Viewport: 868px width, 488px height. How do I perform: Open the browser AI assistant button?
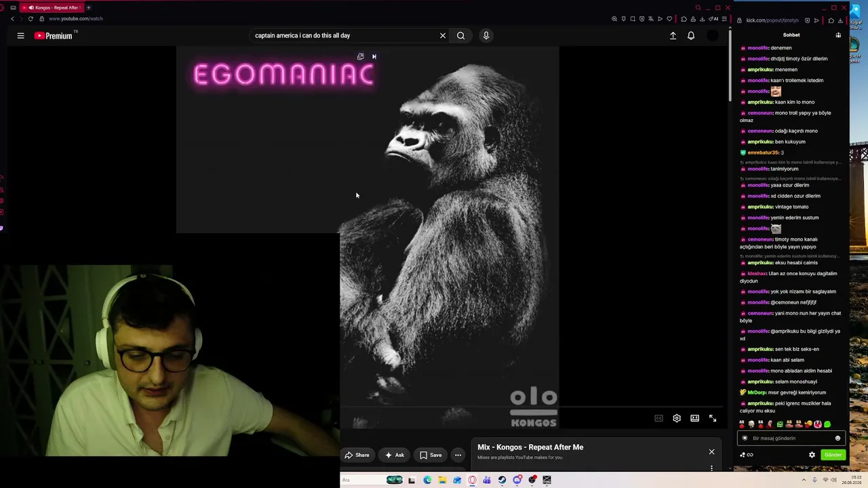click(x=714, y=19)
